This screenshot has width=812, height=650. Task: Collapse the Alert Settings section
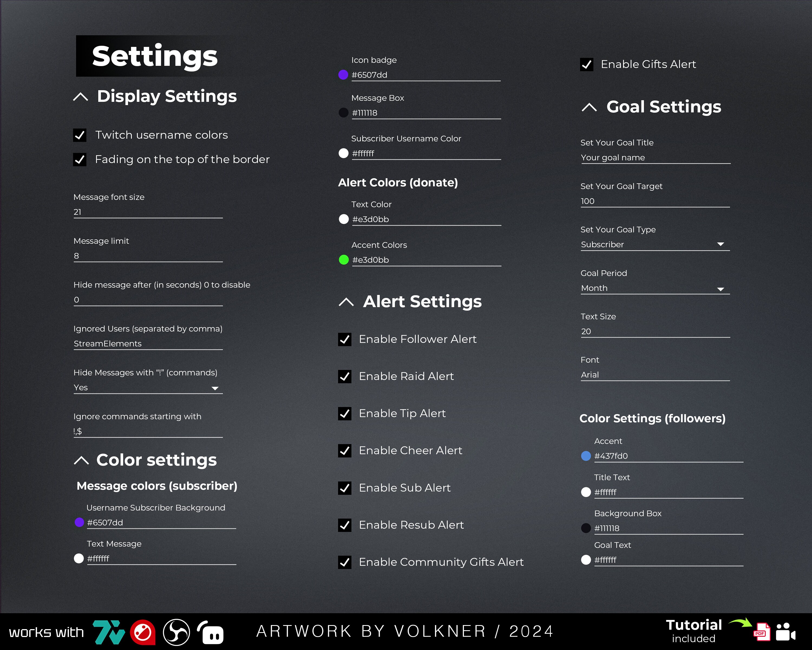(x=346, y=302)
